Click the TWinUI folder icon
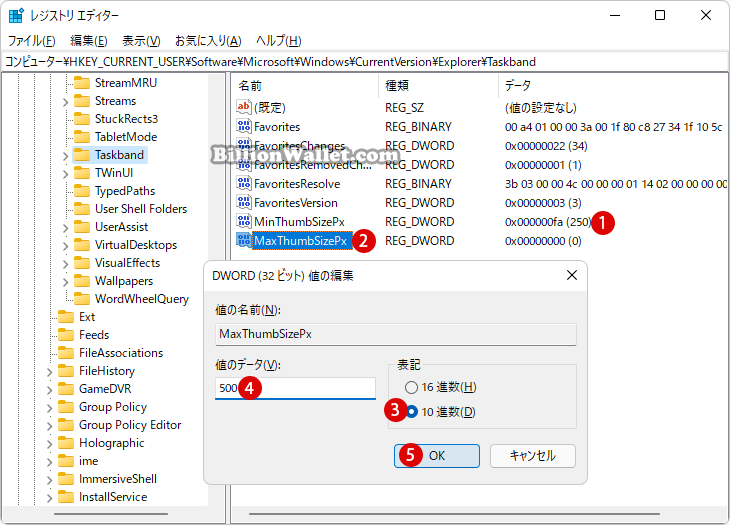This screenshot has height=525, width=730. coord(82,173)
